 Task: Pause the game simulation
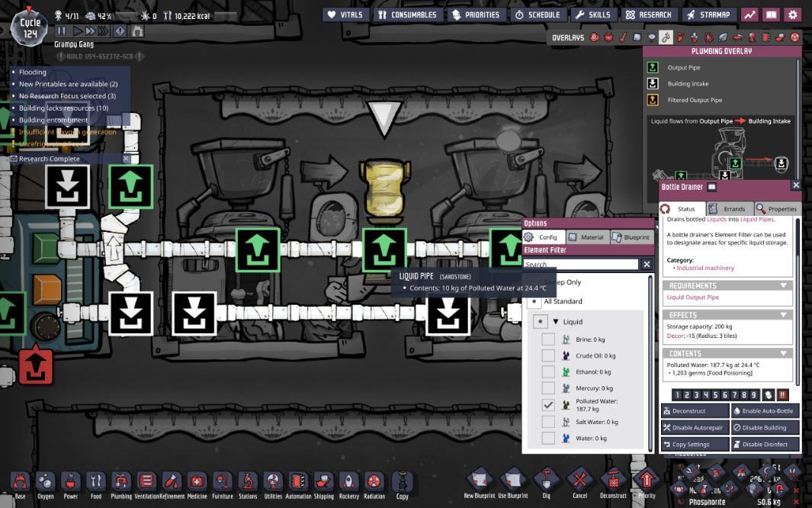[x=62, y=31]
